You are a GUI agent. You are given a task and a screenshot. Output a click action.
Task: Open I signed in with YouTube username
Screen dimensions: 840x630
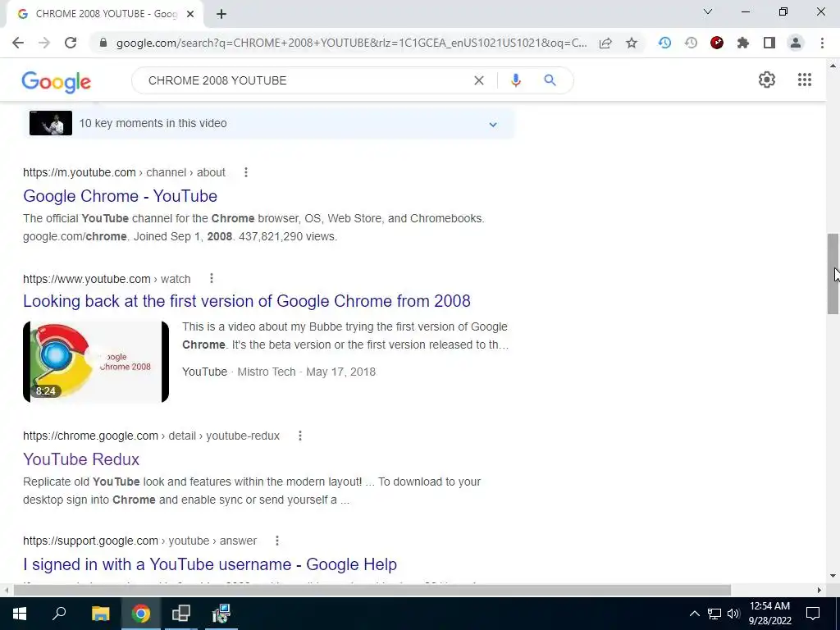[x=210, y=564]
